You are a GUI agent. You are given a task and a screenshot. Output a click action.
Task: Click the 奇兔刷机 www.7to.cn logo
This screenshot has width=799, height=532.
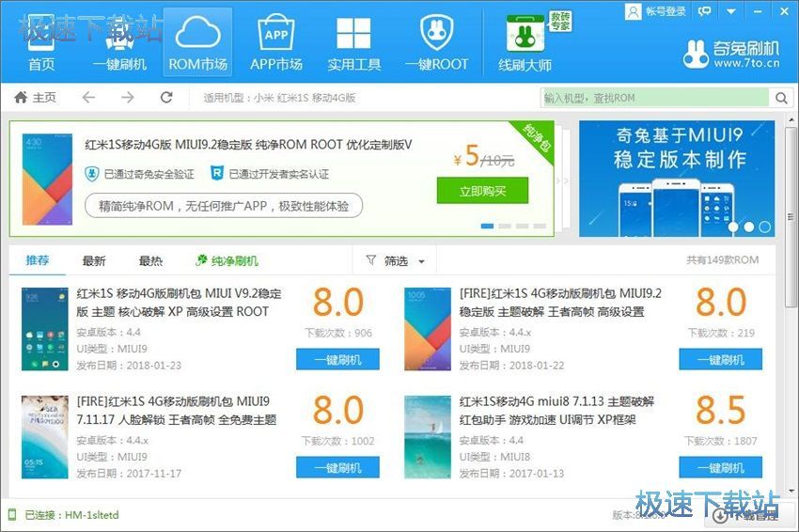[730, 55]
